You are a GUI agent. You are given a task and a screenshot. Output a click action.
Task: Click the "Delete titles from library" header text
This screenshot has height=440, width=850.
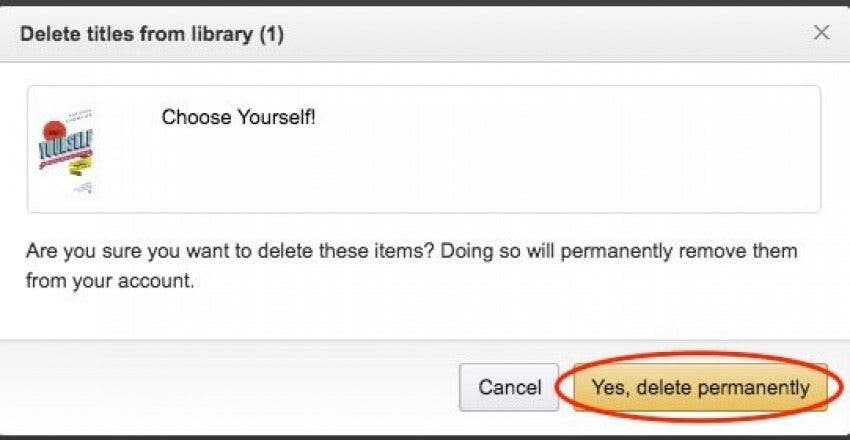click(137, 35)
